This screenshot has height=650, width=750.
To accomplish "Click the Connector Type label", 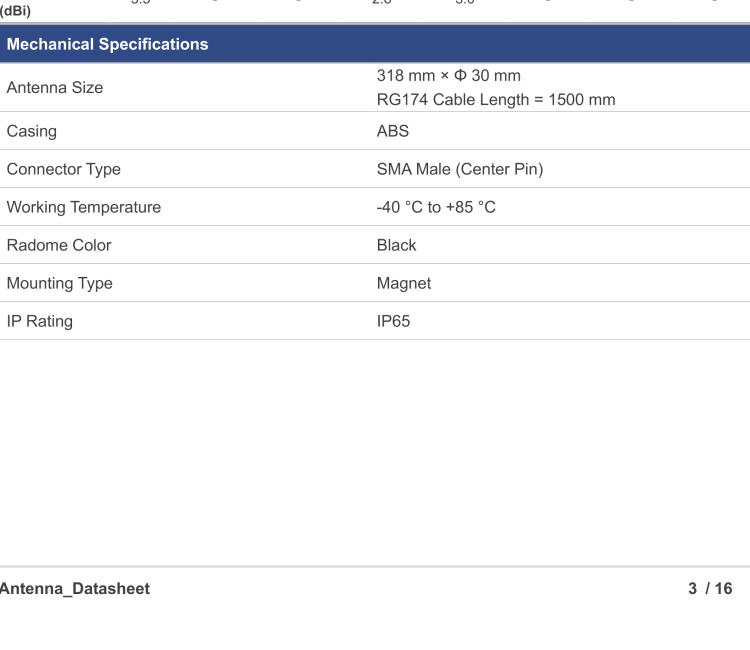I will [x=64, y=169].
